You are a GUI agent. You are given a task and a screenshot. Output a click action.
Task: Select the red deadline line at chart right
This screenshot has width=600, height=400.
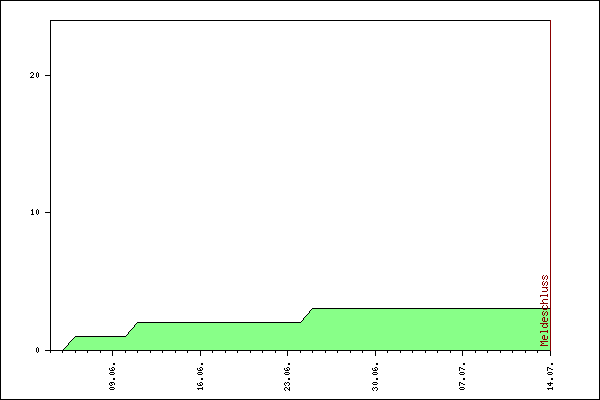550,150
